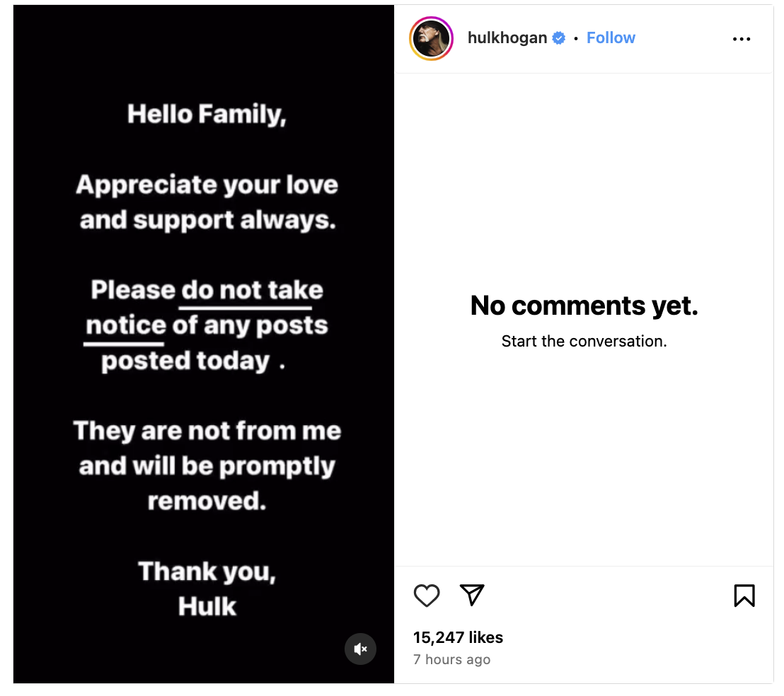Click the 'Thank you,' line in the post
The width and height of the screenshot is (784, 696).
click(207, 571)
